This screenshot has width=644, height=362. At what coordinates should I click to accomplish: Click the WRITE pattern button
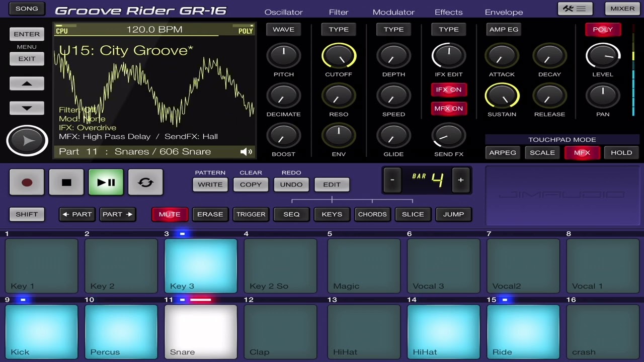click(210, 185)
